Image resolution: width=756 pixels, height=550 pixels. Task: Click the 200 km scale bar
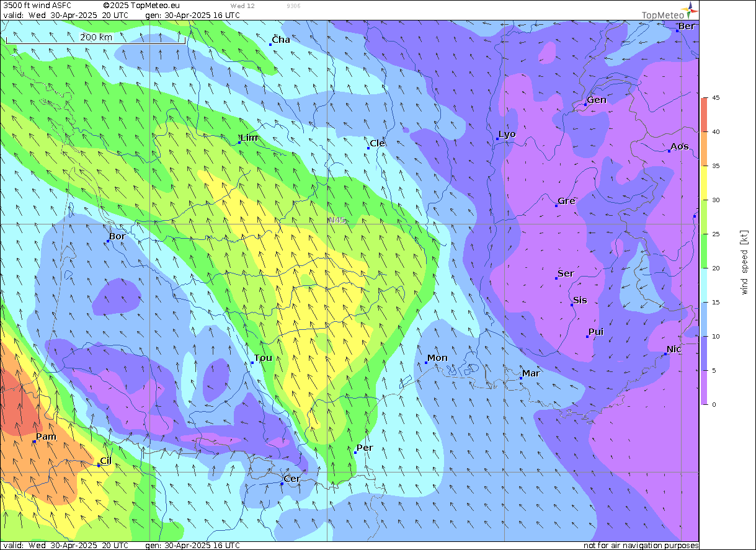click(x=96, y=39)
